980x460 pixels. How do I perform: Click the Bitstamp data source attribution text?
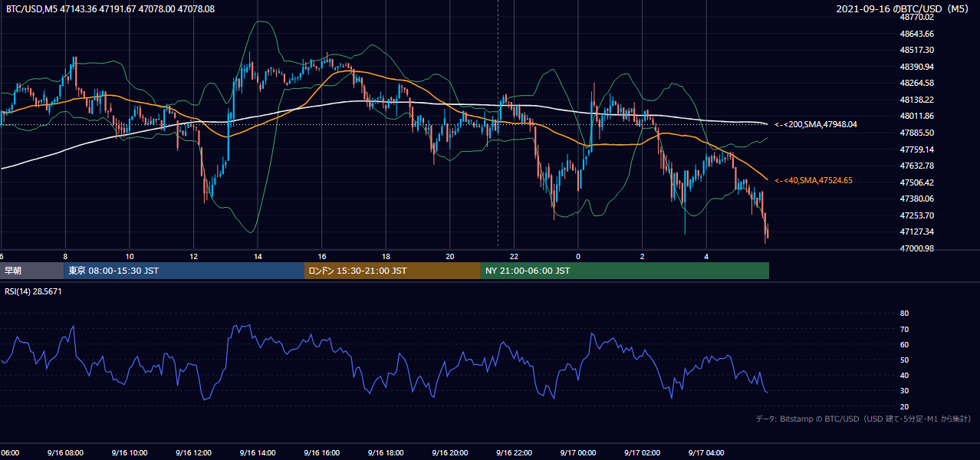(x=863, y=419)
